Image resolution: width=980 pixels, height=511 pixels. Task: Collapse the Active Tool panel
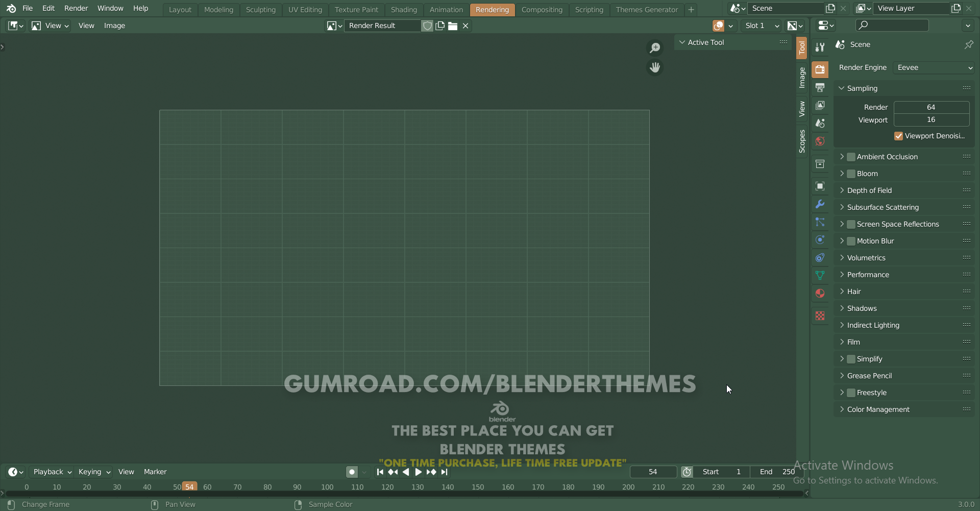732,42
